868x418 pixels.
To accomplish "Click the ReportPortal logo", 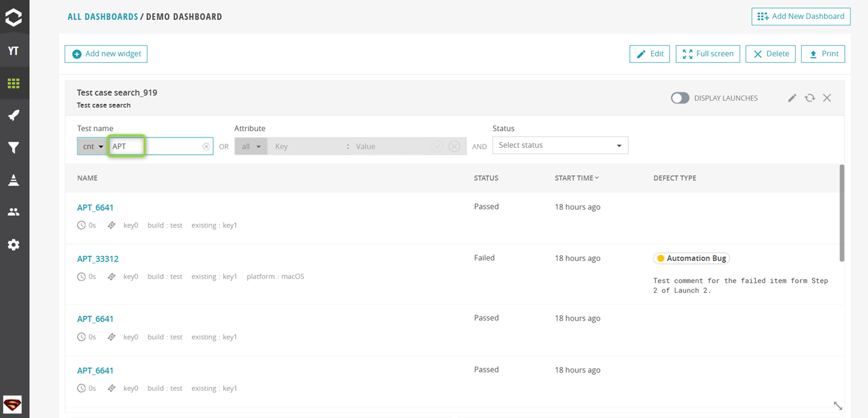I will (14, 17).
